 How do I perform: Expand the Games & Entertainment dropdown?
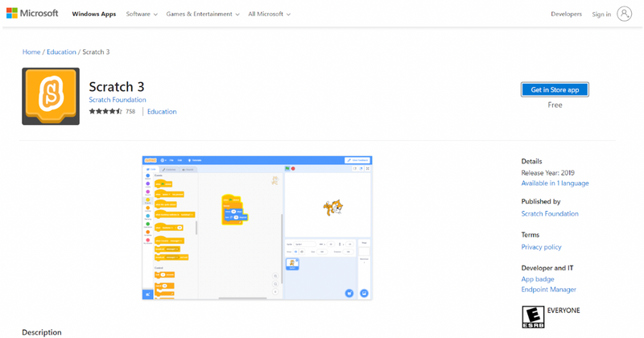coord(203,14)
